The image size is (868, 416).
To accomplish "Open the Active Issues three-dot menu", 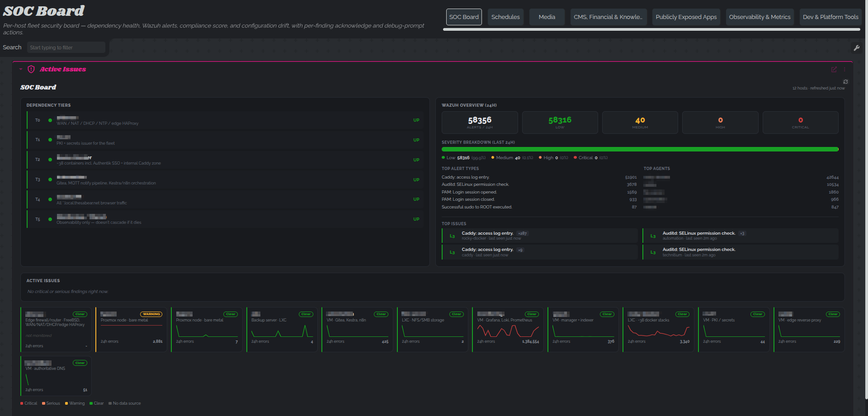I will (x=844, y=69).
